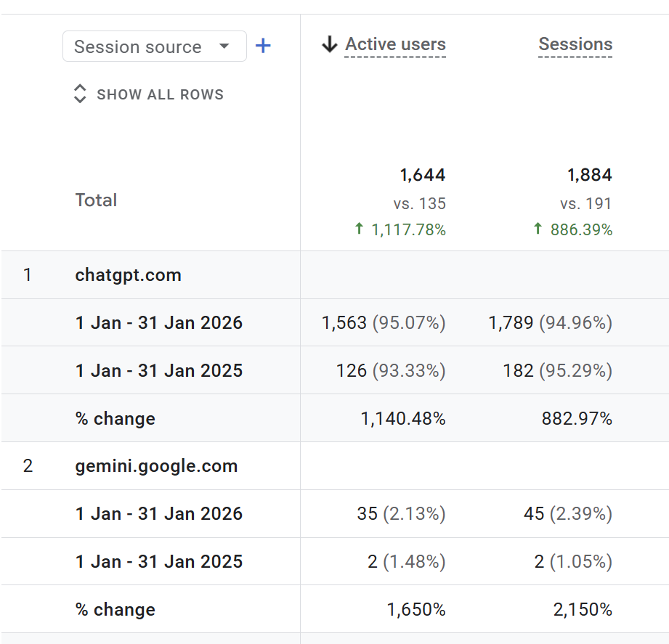Click the double-arrow icon next to Show All Rows
Viewport: 669px width, 644px height.
tap(80, 94)
